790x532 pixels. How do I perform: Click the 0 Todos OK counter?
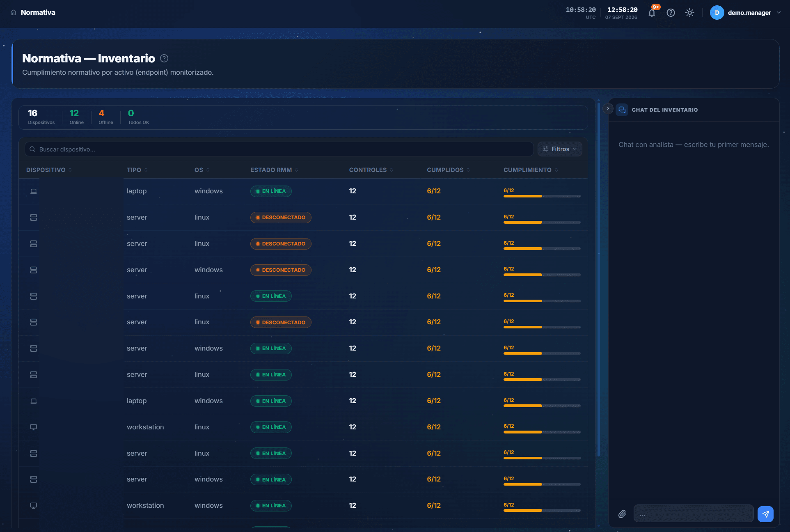point(138,117)
